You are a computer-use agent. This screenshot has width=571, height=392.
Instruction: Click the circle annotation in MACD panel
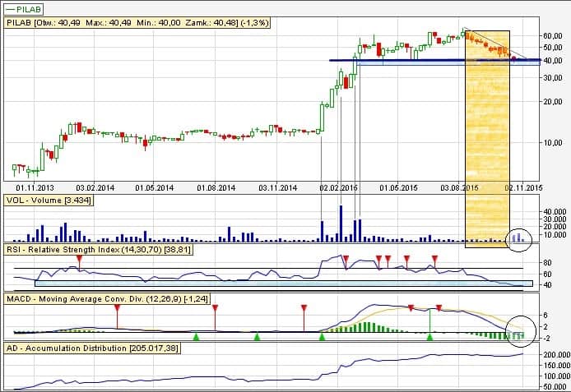tap(518, 328)
